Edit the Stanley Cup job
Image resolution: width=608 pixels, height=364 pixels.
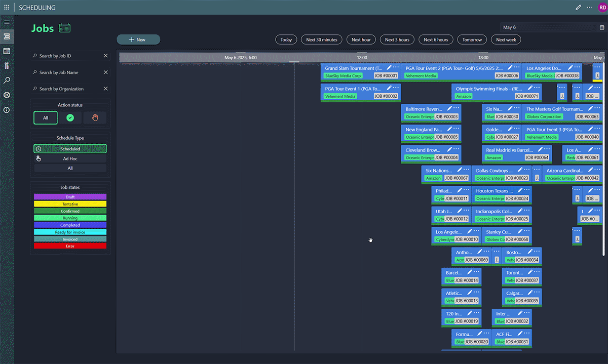[520, 231]
